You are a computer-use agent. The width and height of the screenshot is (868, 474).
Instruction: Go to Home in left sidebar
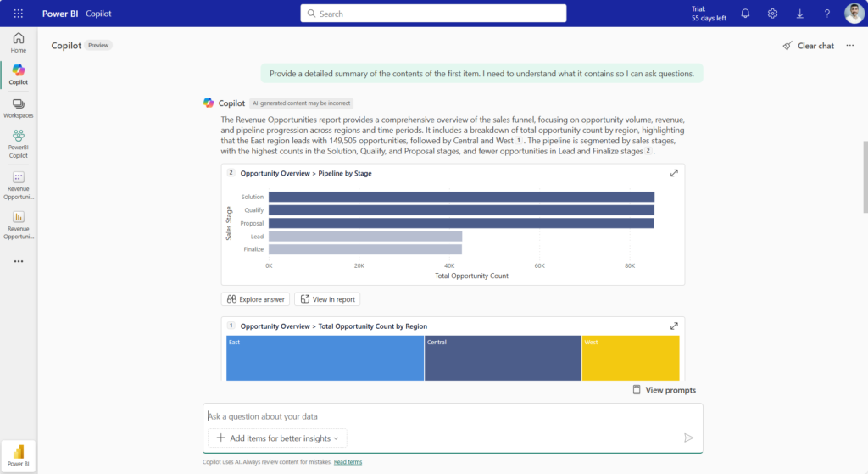19,42
